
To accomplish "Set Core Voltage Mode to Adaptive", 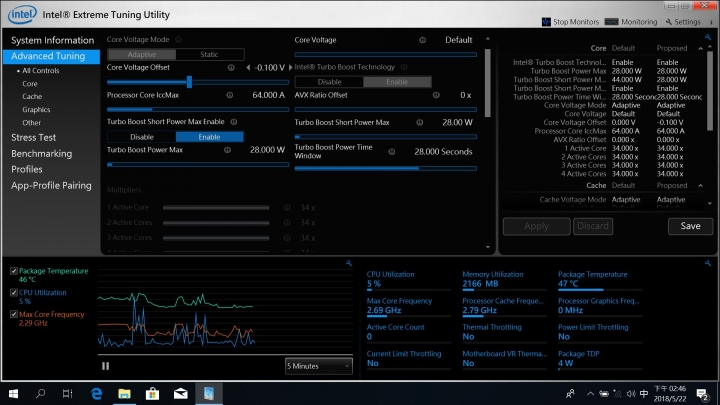I will coord(141,54).
